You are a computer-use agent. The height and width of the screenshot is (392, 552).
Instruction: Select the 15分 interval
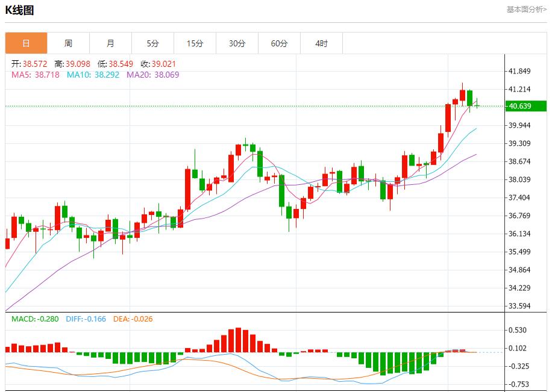pyautogui.click(x=195, y=43)
